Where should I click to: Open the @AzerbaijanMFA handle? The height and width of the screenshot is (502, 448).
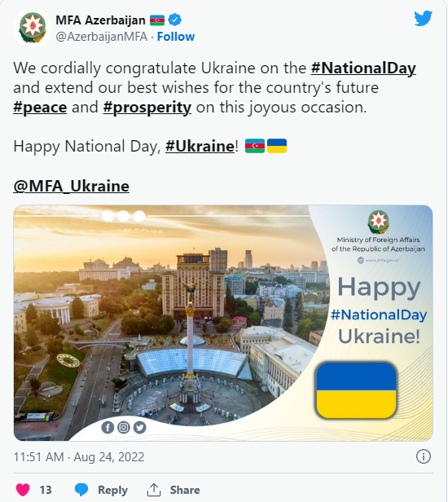point(102,37)
